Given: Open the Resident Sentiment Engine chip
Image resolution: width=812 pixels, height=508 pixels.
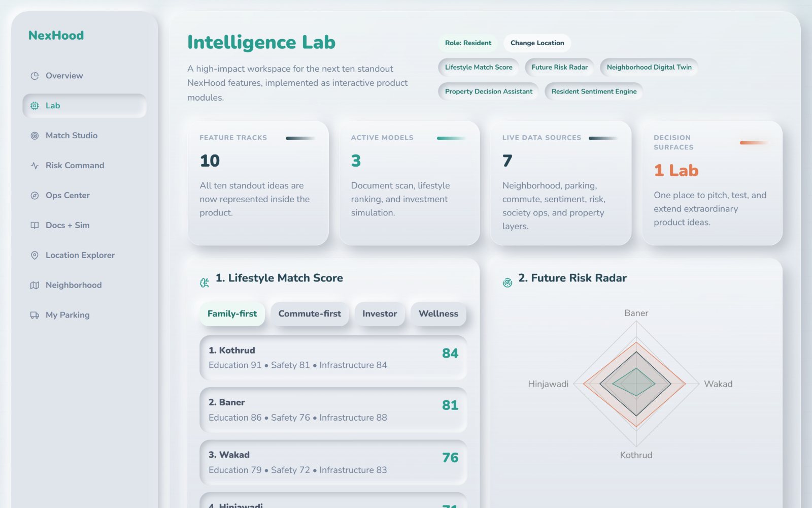Looking at the screenshot, I should point(594,91).
